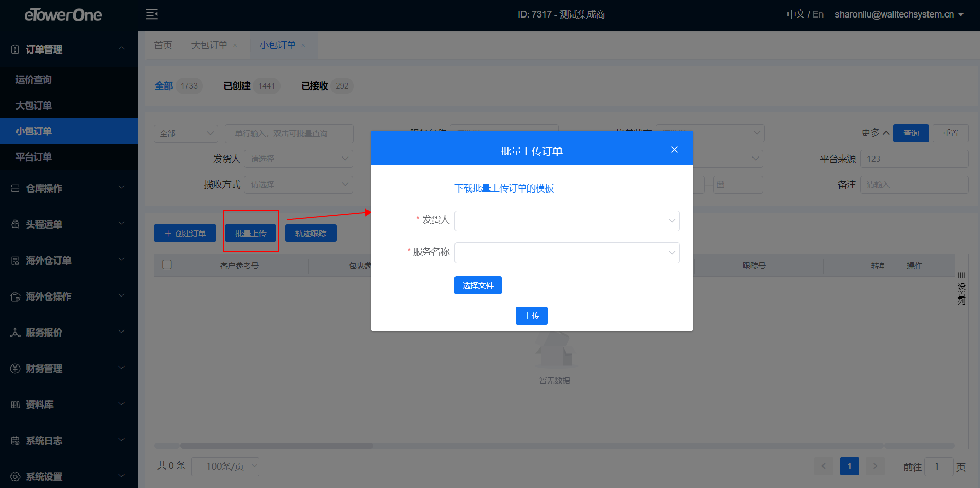Open the 设置列 column settings icon

[x=961, y=288]
